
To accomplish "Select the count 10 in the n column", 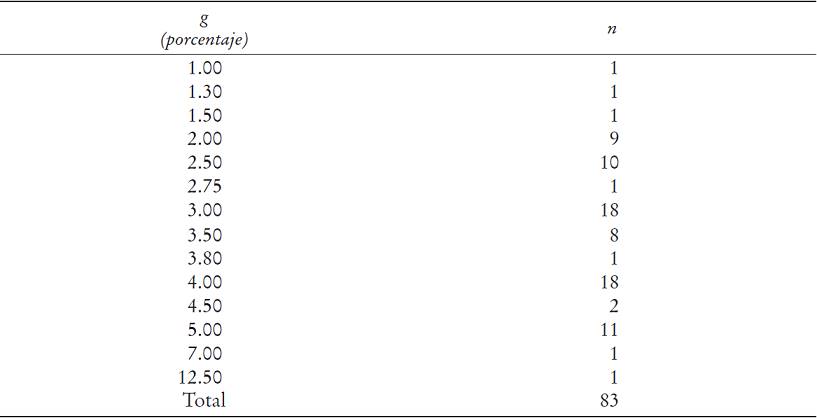I will point(609,163).
